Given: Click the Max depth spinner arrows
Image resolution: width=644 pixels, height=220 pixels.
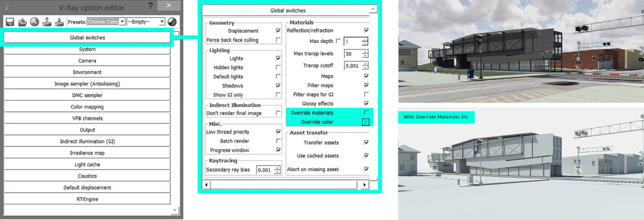Looking at the screenshot, I should [x=365, y=41].
